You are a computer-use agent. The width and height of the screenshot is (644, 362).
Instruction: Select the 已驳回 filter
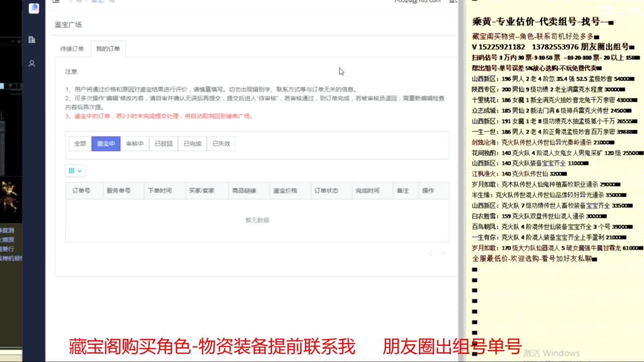pyautogui.click(x=164, y=144)
